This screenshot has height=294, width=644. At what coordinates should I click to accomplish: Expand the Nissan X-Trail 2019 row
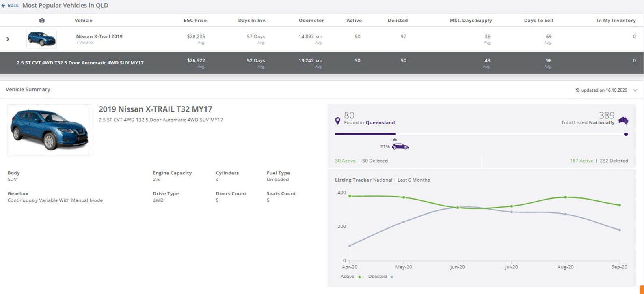coord(8,39)
